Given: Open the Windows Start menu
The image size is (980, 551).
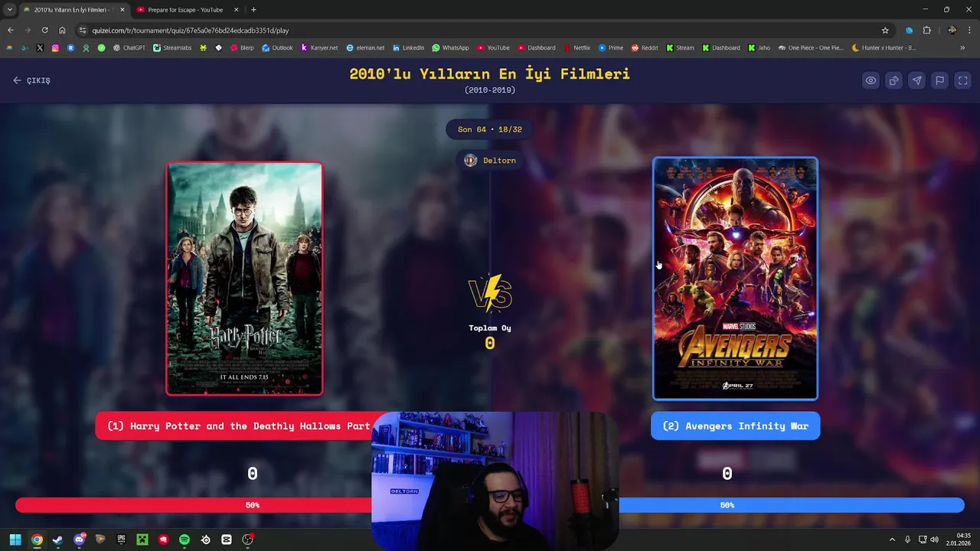Looking at the screenshot, I should [15, 540].
